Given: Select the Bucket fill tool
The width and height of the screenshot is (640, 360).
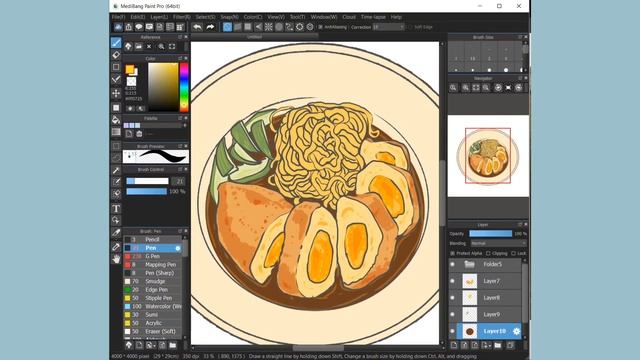Looking at the screenshot, I should tap(116, 120).
